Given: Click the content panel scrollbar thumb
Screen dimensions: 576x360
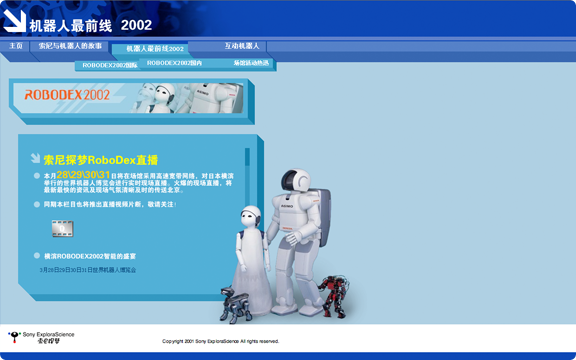Looking at the screenshot, I should pos(247,157).
